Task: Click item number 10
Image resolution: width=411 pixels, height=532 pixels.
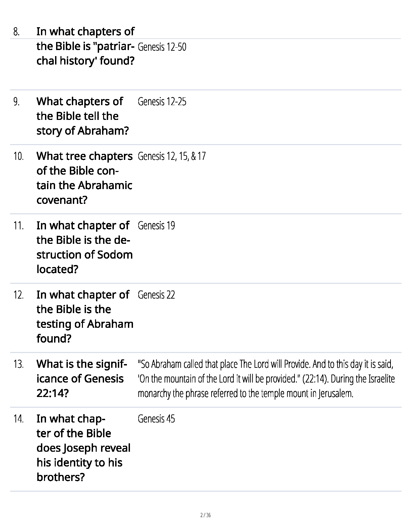Action: (x=18, y=157)
